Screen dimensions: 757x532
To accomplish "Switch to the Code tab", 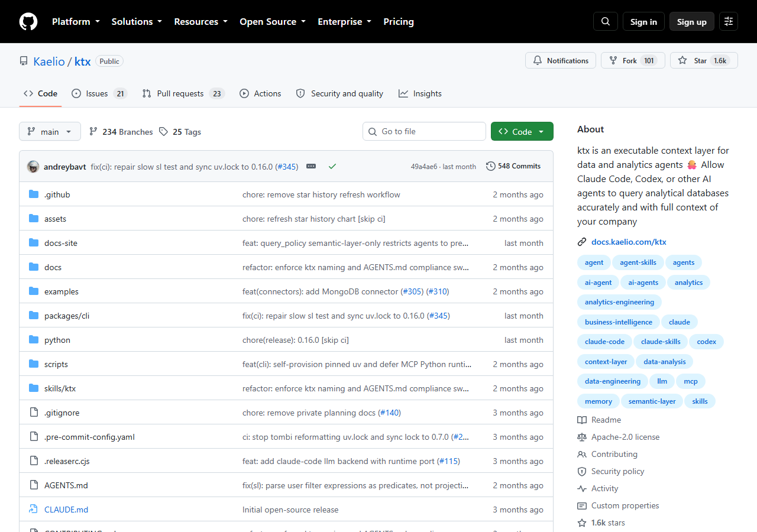I will pyautogui.click(x=40, y=93).
